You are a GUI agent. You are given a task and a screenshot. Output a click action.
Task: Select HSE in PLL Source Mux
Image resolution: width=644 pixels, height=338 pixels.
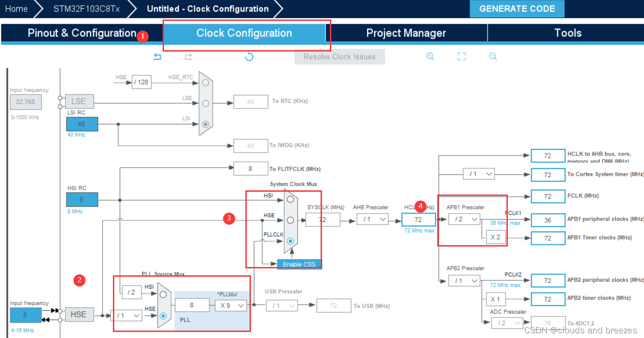(163, 316)
